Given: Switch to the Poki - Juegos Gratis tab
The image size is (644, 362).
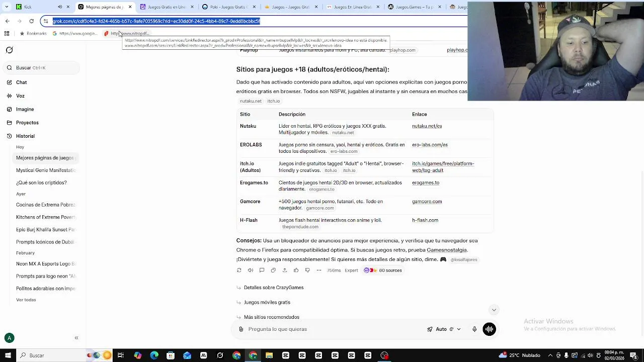Looking at the screenshot, I should [228, 7].
